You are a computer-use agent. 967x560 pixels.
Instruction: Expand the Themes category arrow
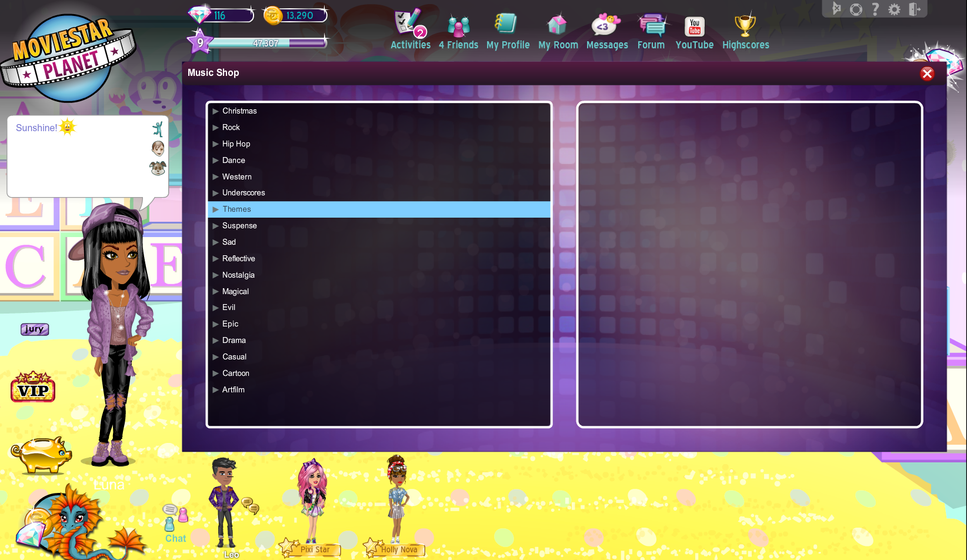216,209
